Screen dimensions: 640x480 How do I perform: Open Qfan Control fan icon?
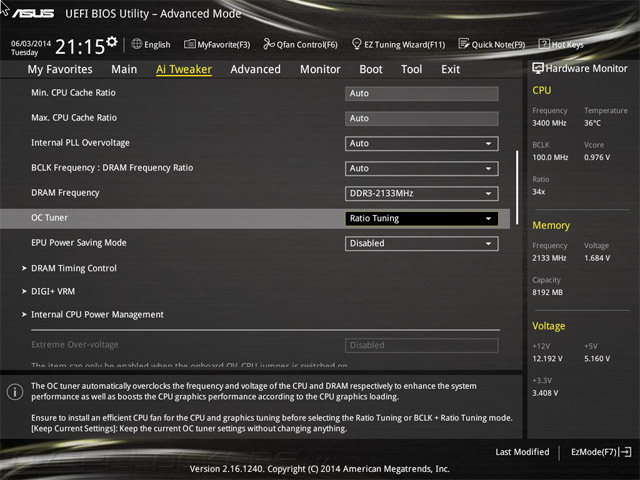(x=269, y=44)
